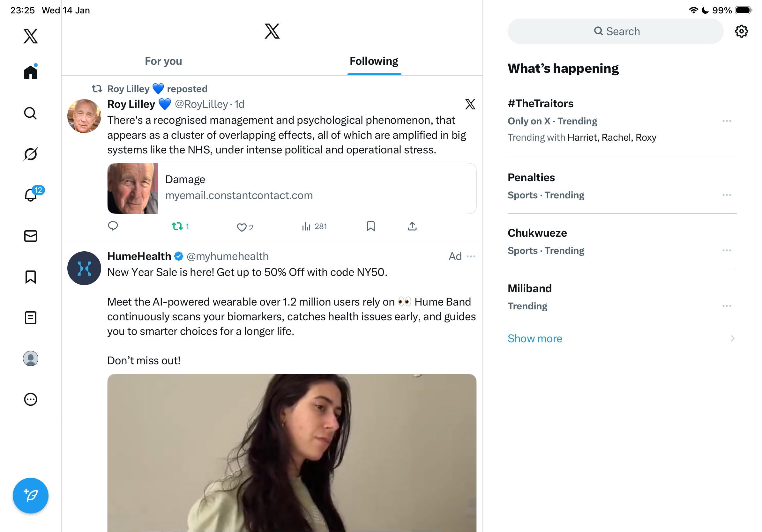Viewport: 762px width, 532px height.
Task: Like Roy Lilley's post
Action: [x=242, y=227]
